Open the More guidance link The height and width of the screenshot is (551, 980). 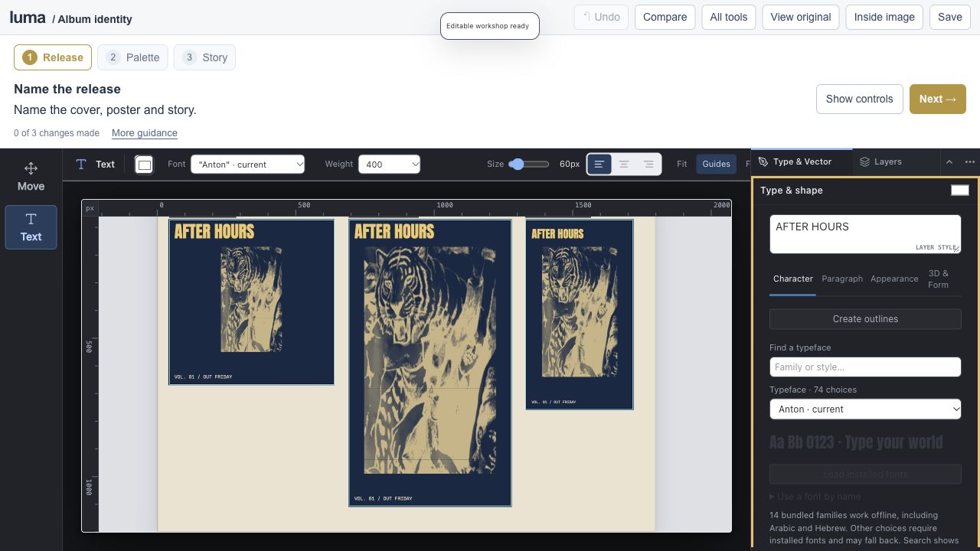coord(145,133)
